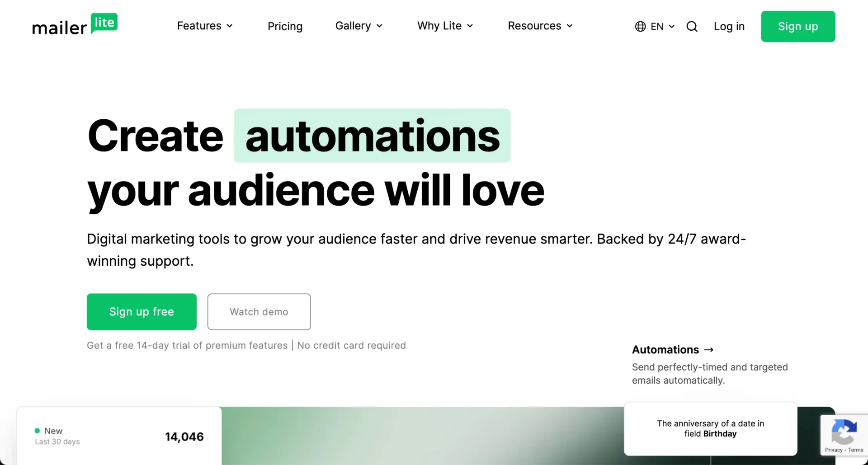Open the Why Lite dropdown chevron

pos(470,26)
